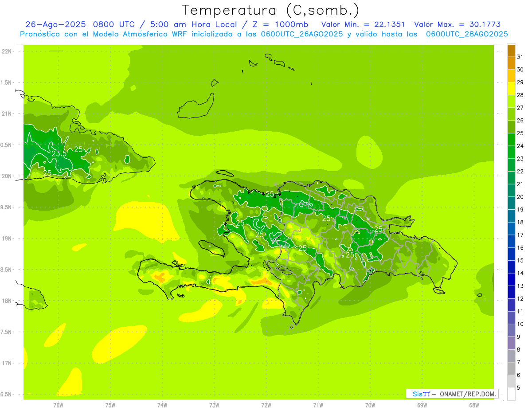532x411 pixels.
Task: Click the '70W' longitude axis label
Action: coord(370,405)
